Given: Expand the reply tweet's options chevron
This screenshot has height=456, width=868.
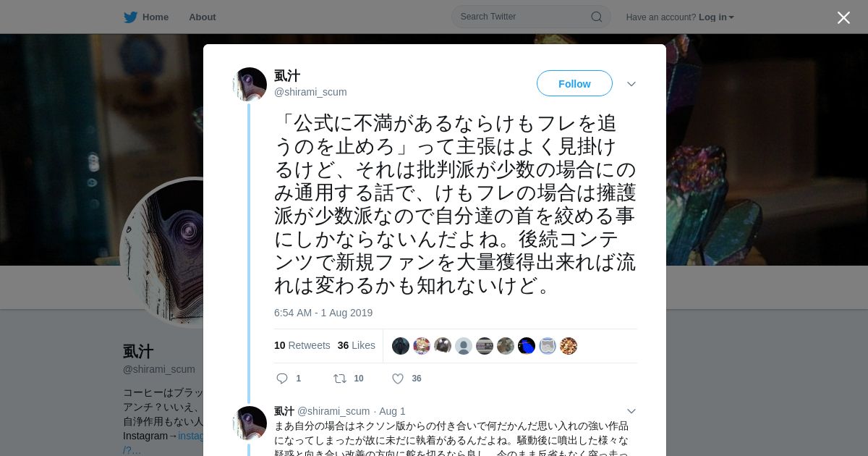Looking at the screenshot, I should coord(631,411).
